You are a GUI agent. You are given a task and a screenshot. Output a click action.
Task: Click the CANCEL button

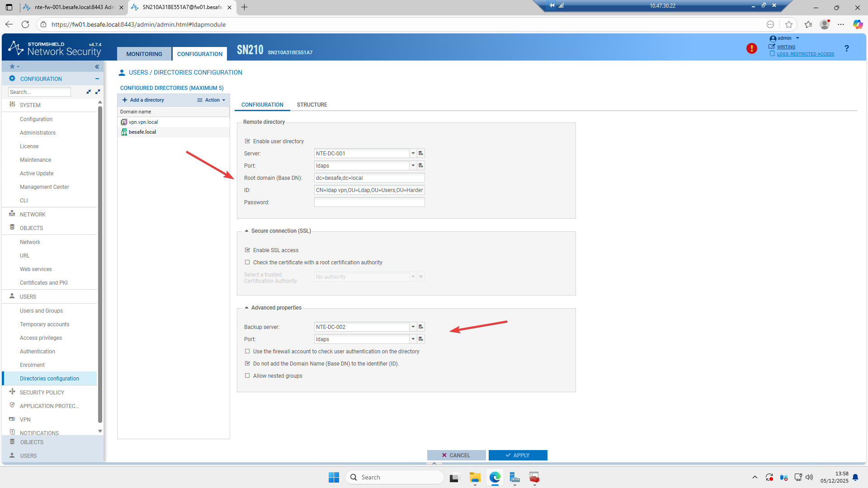tap(456, 455)
